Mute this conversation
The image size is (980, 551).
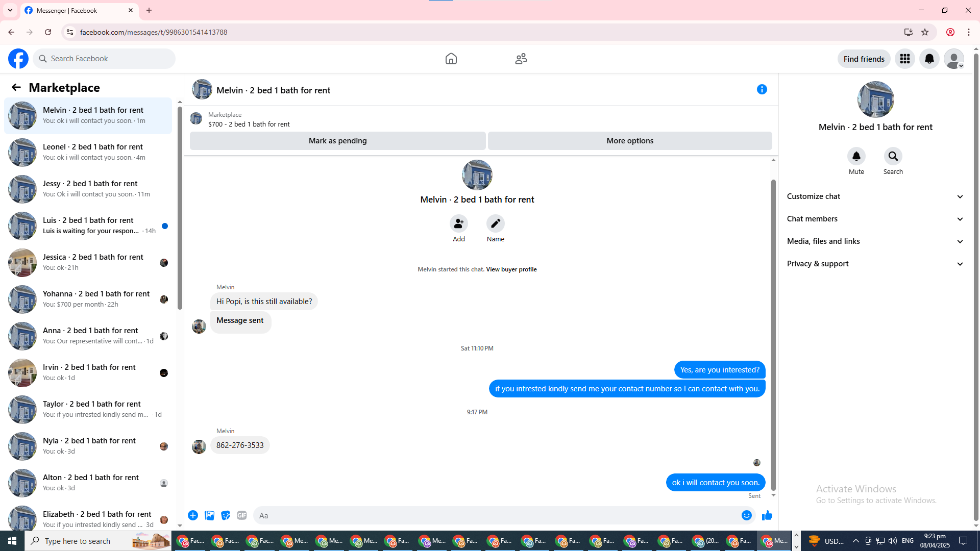coord(856,157)
